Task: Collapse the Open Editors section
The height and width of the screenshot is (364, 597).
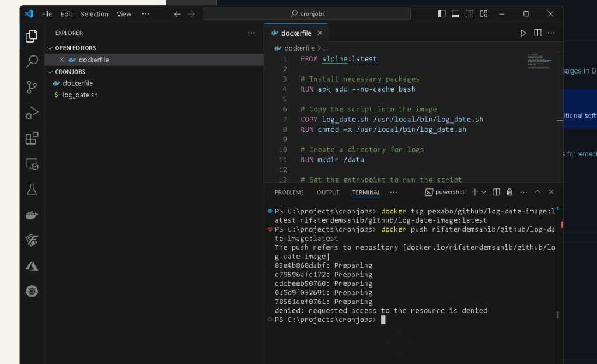Action: click(x=50, y=48)
